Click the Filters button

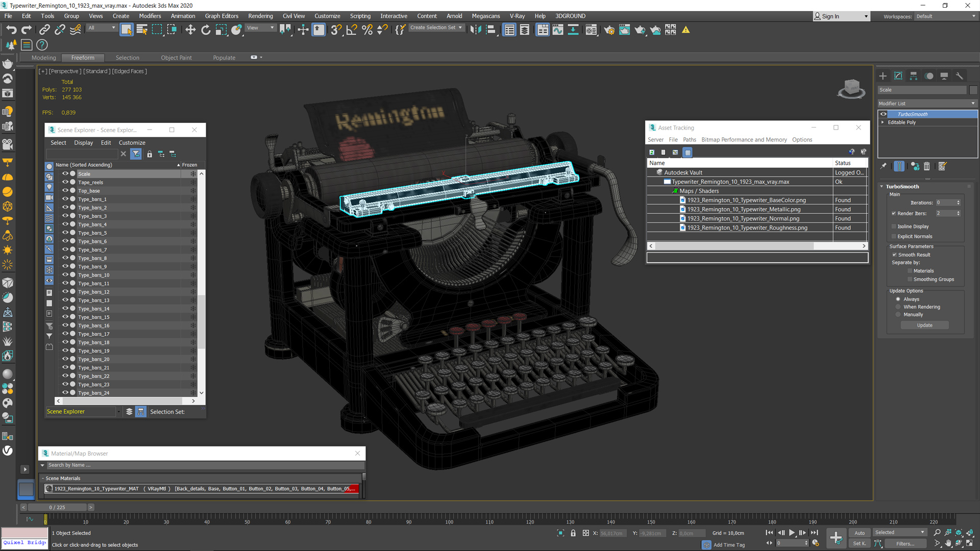pyautogui.click(x=905, y=543)
